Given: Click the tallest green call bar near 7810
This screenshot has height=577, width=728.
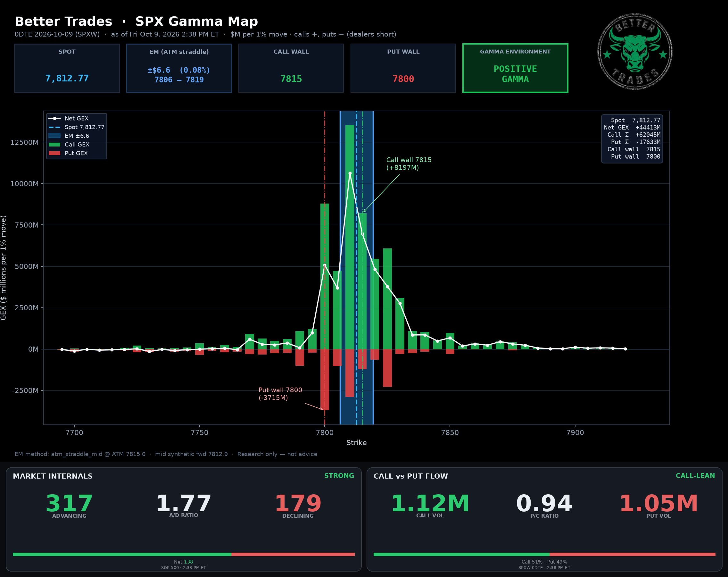Looking at the screenshot, I should (350, 237).
